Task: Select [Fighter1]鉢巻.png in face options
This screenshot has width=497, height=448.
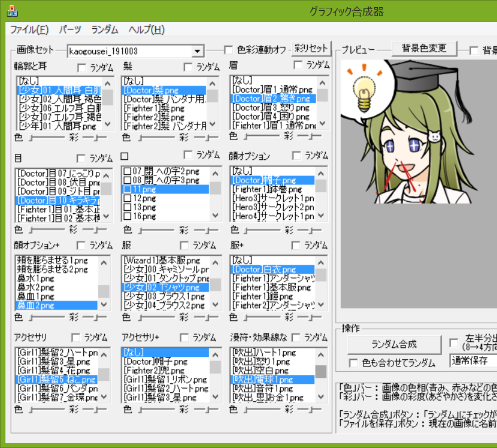Action: [x=272, y=189]
